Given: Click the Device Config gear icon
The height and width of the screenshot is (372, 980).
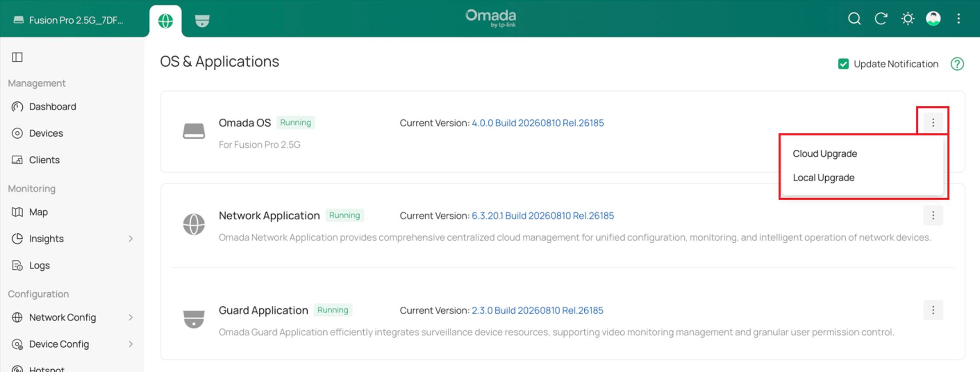Looking at the screenshot, I should click(x=17, y=344).
